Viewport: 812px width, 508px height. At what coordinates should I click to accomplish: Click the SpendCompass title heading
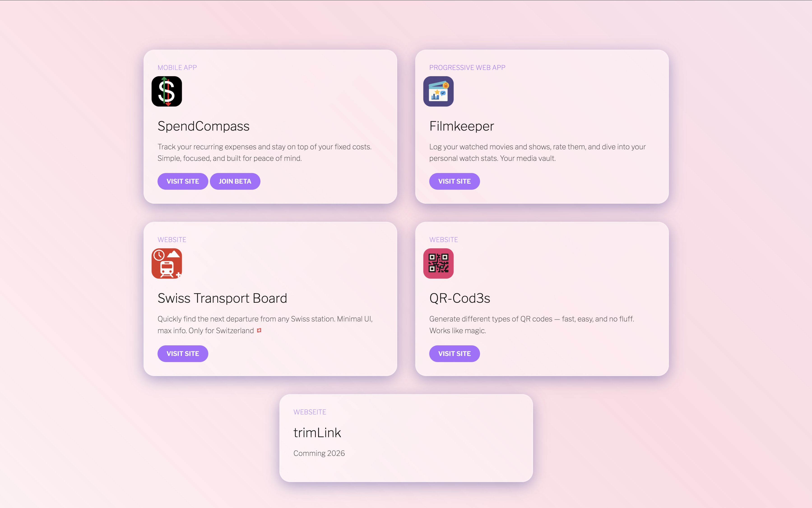203,126
